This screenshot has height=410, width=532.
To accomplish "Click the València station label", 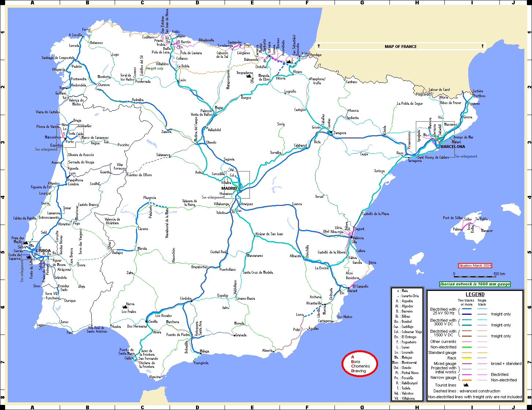I will click(x=358, y=238).
